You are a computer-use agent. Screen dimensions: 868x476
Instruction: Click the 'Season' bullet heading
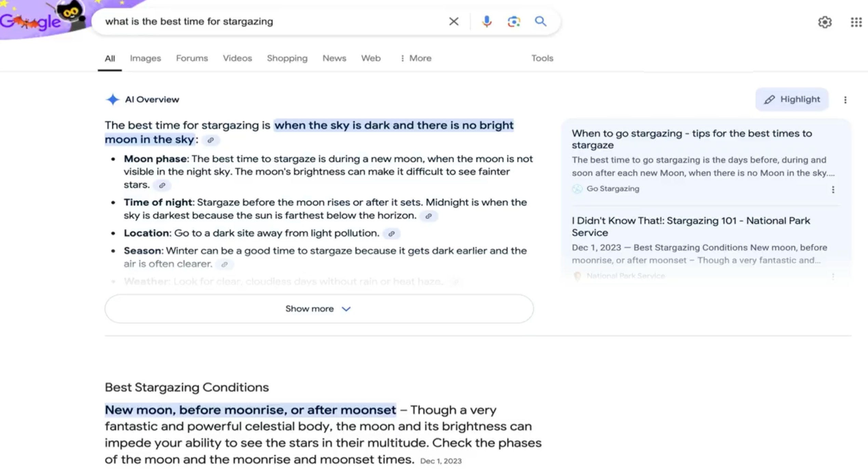pos(143,251)
